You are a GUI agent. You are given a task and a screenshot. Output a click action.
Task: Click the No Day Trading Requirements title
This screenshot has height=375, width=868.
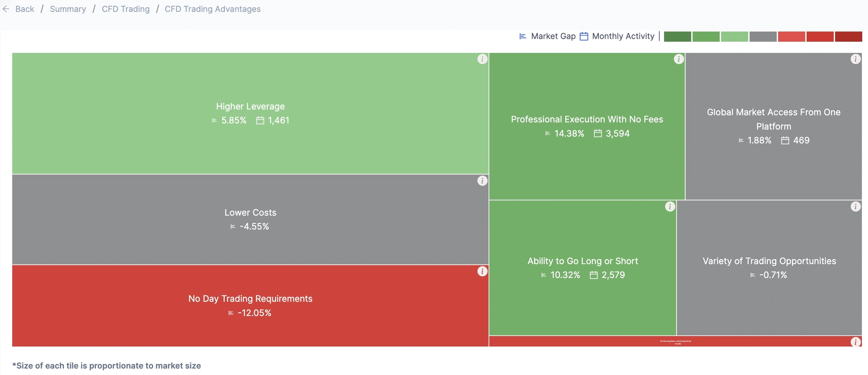(250, 299)
